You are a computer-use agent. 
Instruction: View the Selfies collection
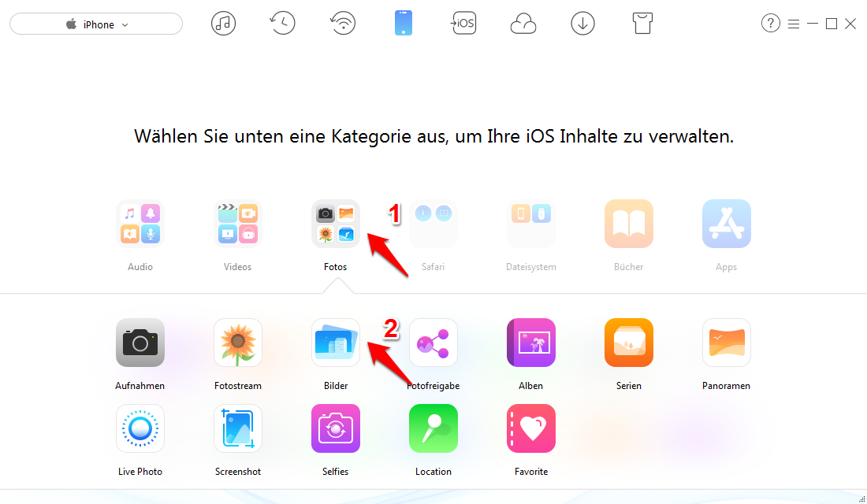coord(335,428)
